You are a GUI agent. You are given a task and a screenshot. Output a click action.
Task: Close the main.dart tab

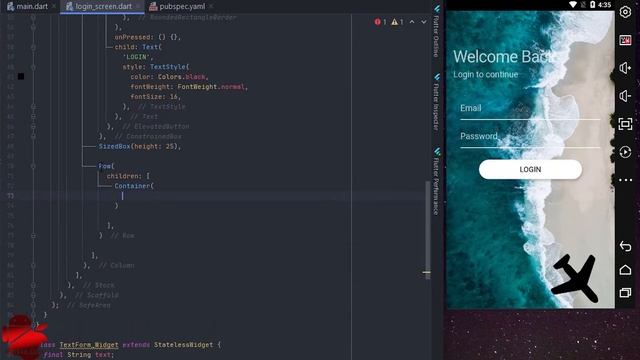(54, 6)
